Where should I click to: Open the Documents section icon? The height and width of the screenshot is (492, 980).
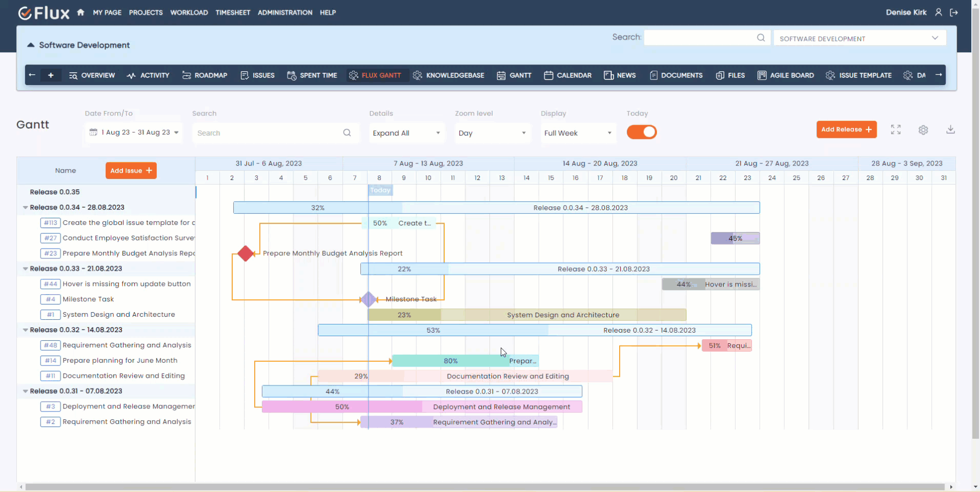click(654, 75)
